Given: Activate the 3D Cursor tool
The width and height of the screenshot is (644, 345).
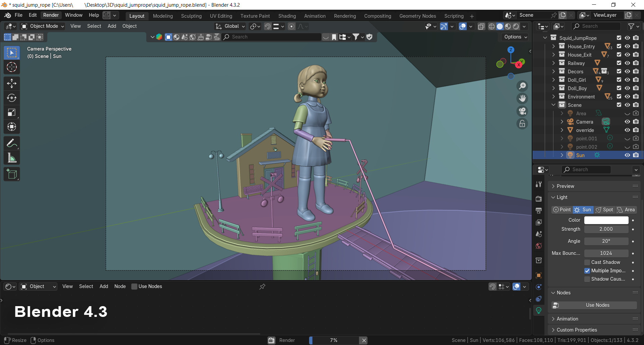Looking at the screenshot, I should pyautogui.click(x=12, y=67).
